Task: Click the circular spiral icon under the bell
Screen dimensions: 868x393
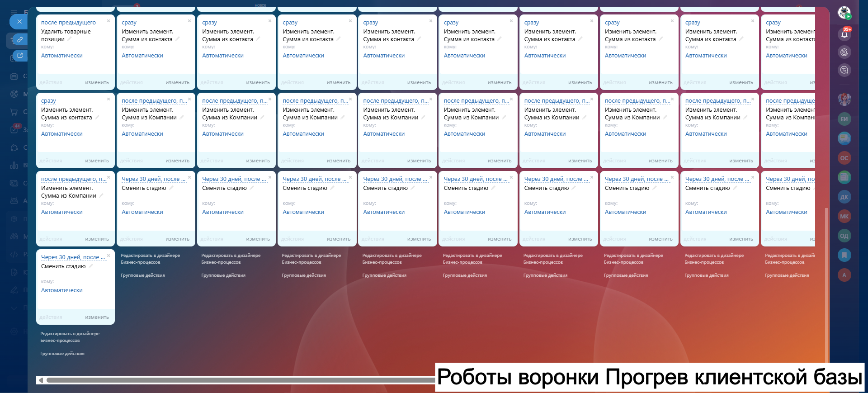Action: pos(844,52)
